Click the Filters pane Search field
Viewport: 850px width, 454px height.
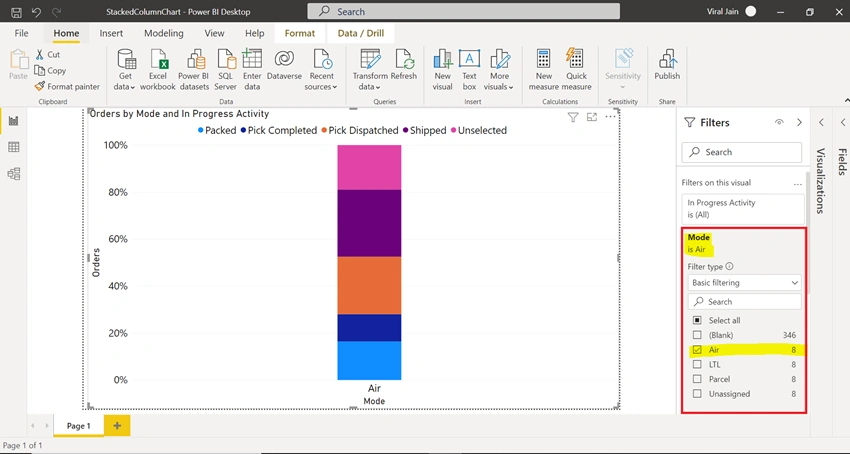tap(742, 152)
